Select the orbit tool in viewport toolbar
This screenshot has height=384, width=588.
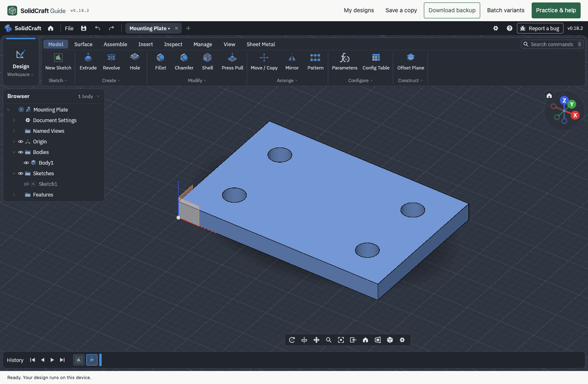304,340
